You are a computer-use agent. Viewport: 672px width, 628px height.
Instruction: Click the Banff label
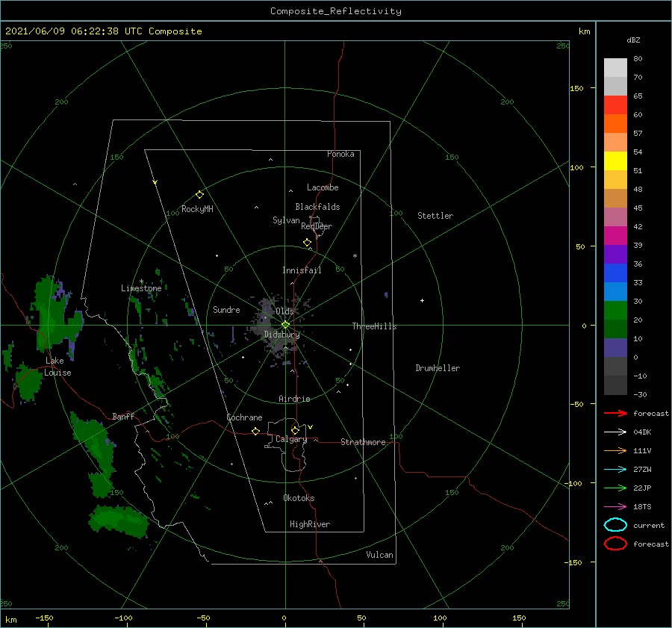(123, 416)
